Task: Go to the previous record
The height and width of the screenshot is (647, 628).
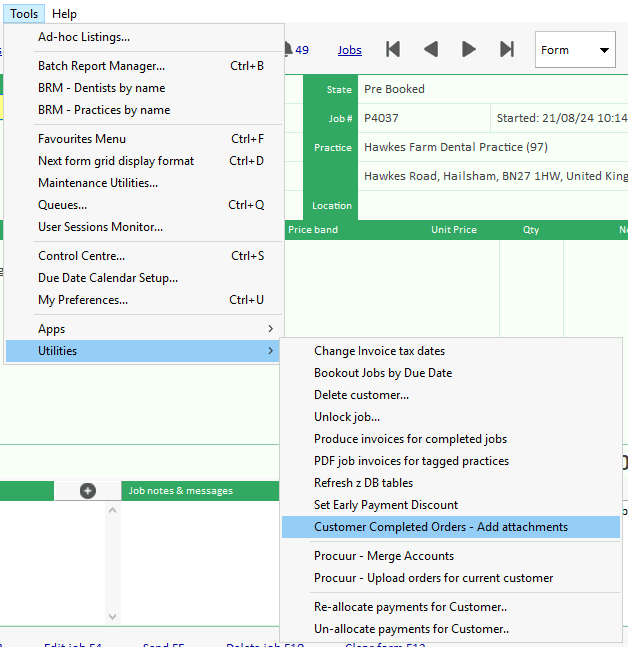Action: click(x=431, y=50)
